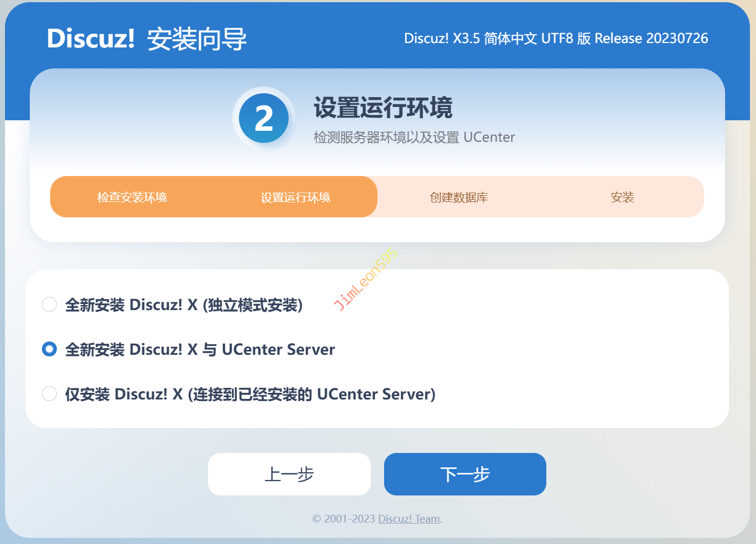This screenshot has height=544, width=756.
Task: Click the 设置运行环境 step tab
Action: [296, 197]
